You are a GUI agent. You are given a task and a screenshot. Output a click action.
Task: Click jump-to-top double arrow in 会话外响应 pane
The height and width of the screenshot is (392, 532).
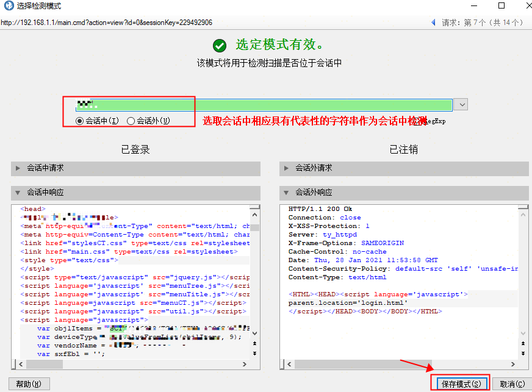point(523,343)
